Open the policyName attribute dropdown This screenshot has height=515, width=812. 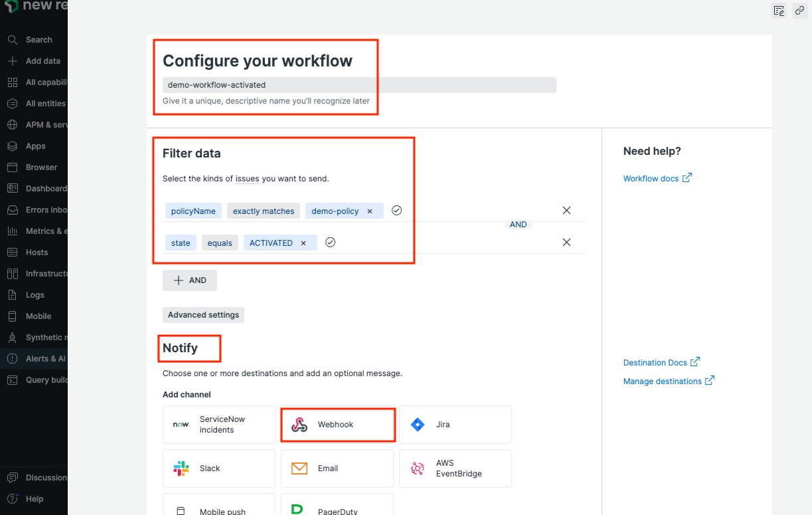193,210
